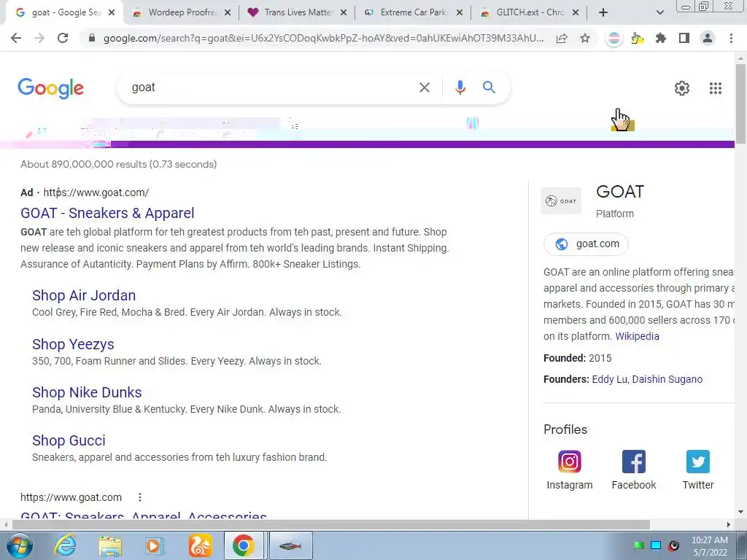Open the Shop Gucci link

(69, 440)
